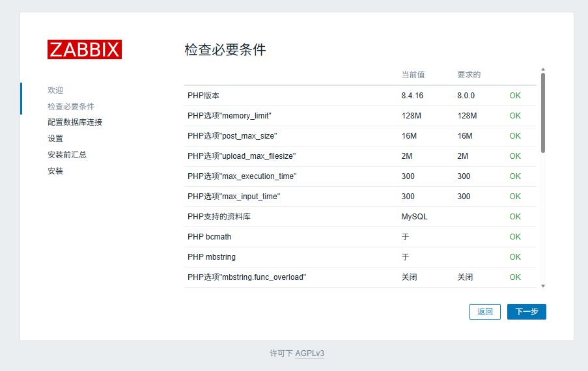
Task: Click the MySQL current value
Action: point(414,217)
